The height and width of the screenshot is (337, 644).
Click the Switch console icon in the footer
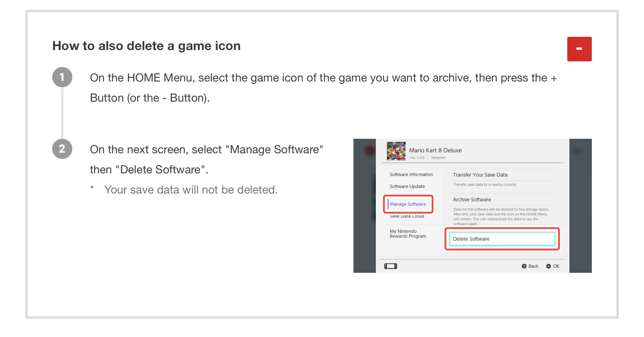point(391,266)
